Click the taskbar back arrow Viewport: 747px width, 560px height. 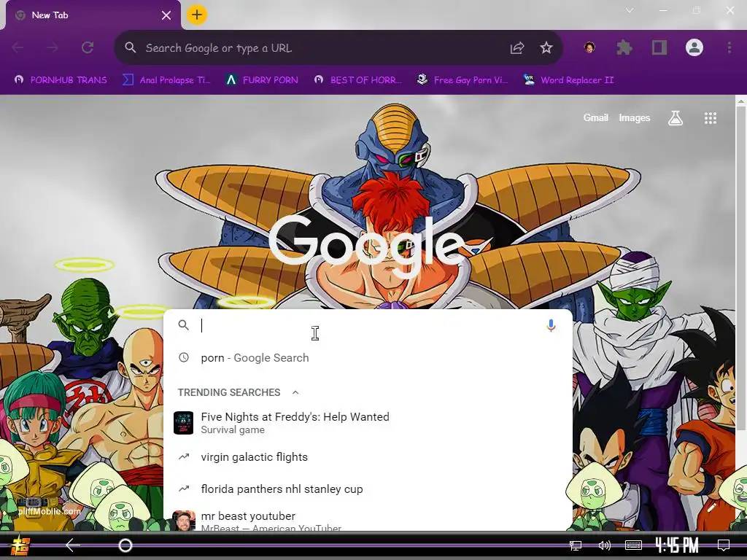(72, 545)
